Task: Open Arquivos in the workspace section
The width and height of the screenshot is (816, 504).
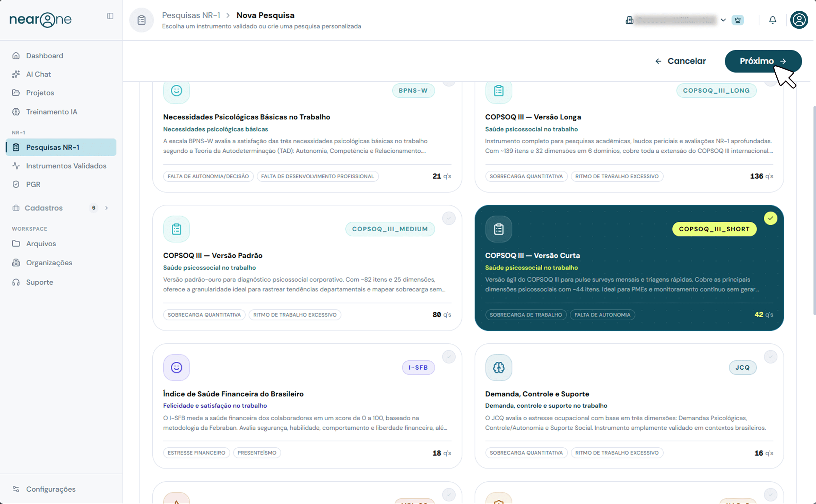Action: click(x=41, y=243)
